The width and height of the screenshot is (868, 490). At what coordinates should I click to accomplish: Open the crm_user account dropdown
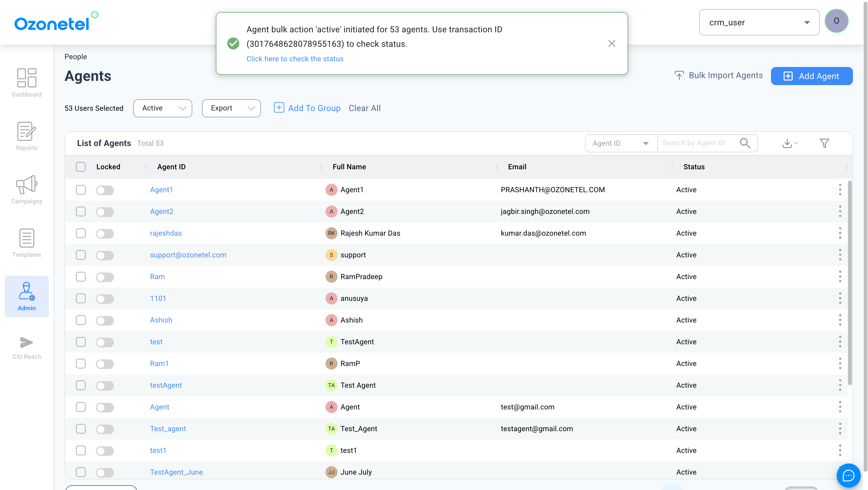coord(759,23)
